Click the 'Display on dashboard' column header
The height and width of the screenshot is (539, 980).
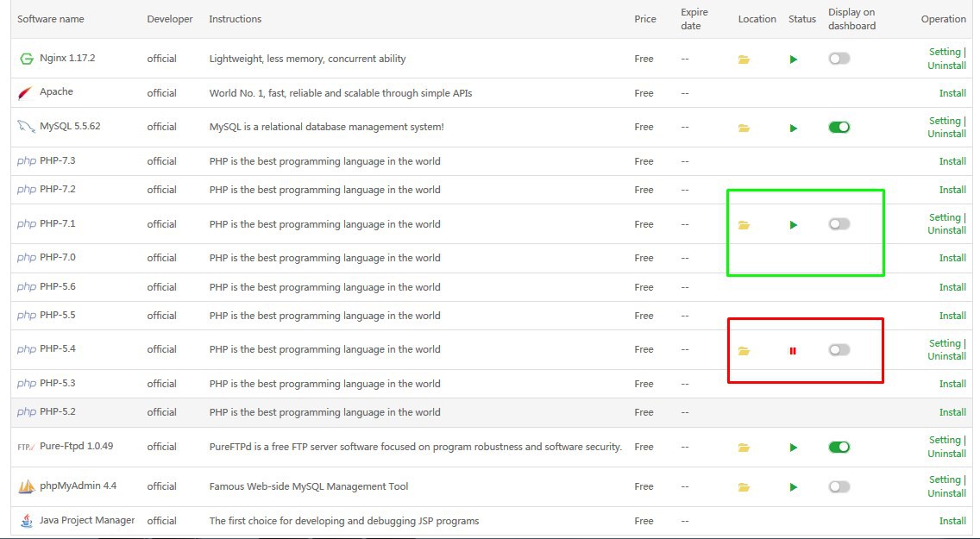[851, 19]
